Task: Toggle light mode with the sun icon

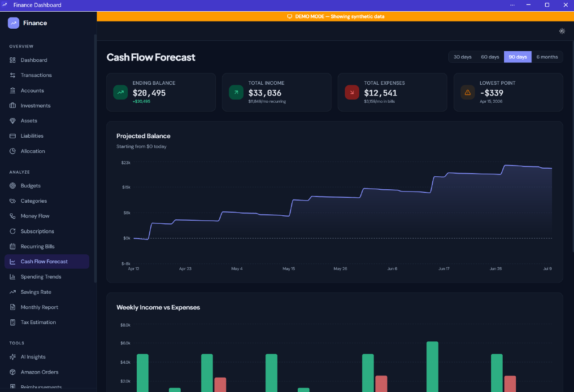Action: point(562,31)
